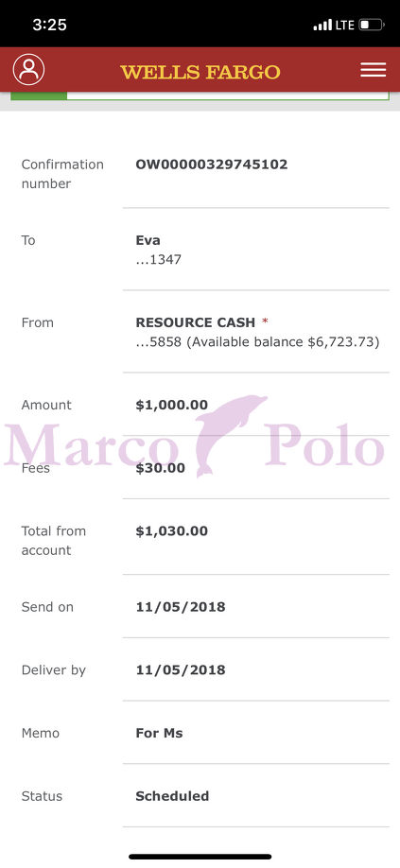Tap the $1,030.00 total value
This screenshot has height=868, width=400.
tap(171, 531)
